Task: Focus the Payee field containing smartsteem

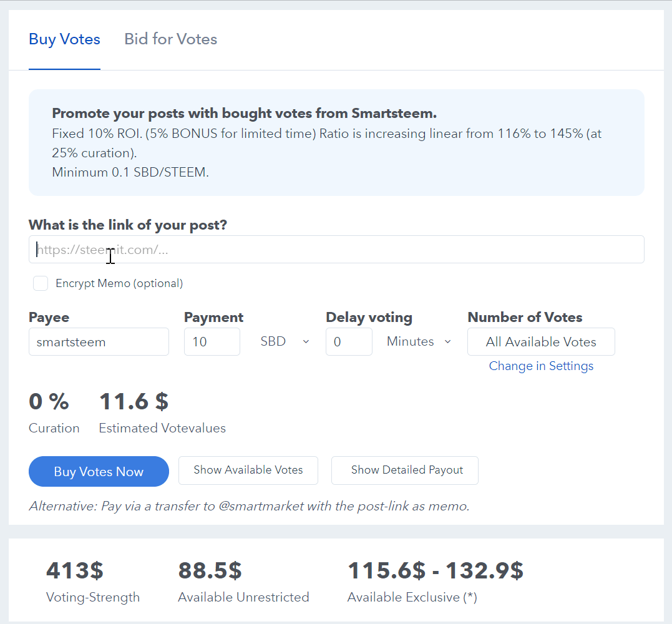Action: (x=99, y=342)
